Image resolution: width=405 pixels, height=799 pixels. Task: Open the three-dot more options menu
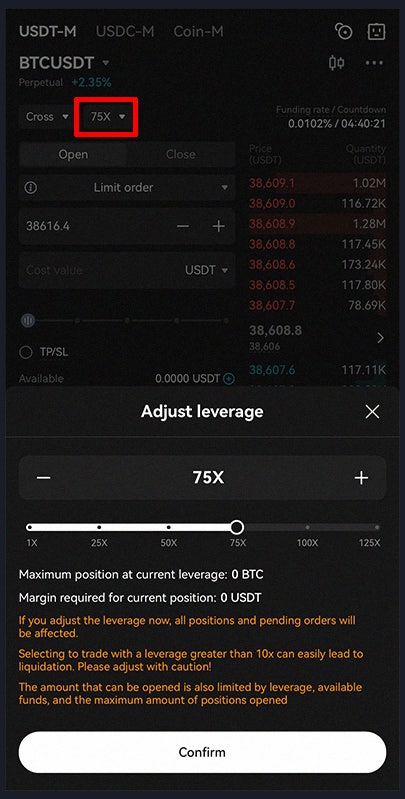coord(374,63)
